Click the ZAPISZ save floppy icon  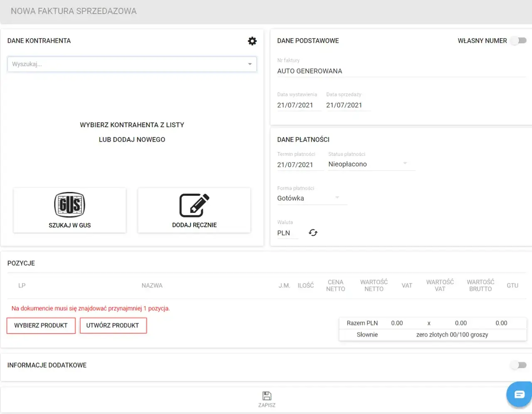tap(267, 396)
